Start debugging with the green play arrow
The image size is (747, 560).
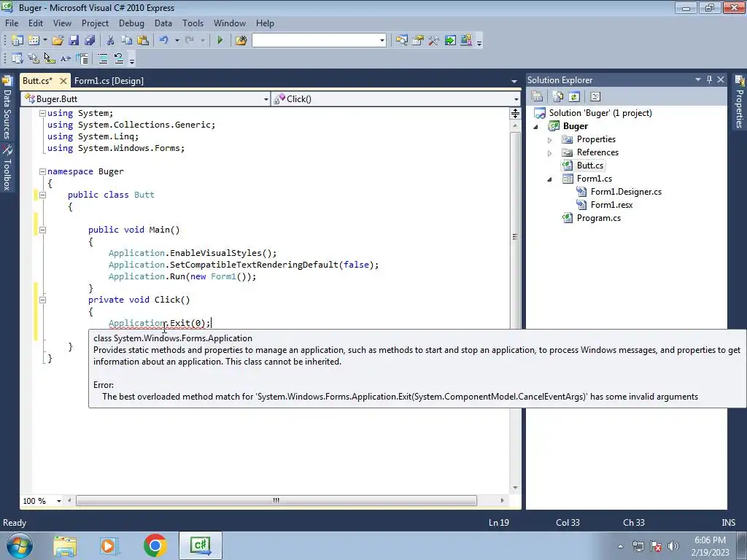click(220, 41)
